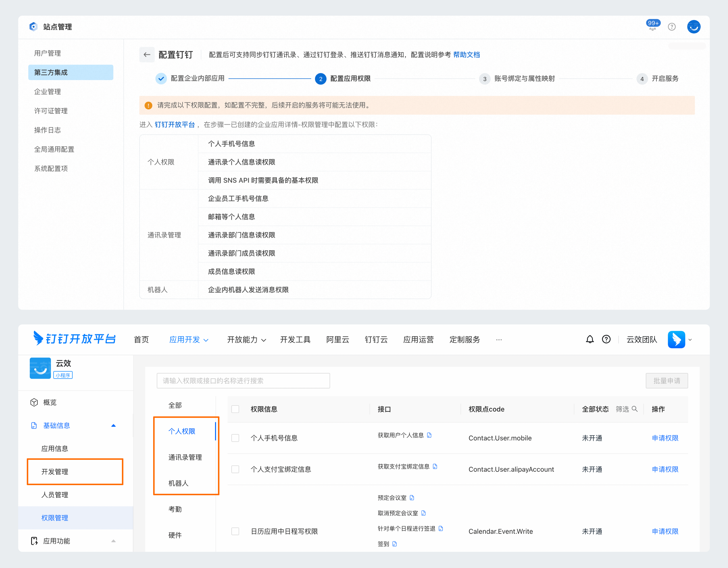Collapse the 基础信息 section arrow
The height and width of the screenshot is (568, 728).
(x=113, y=425)
